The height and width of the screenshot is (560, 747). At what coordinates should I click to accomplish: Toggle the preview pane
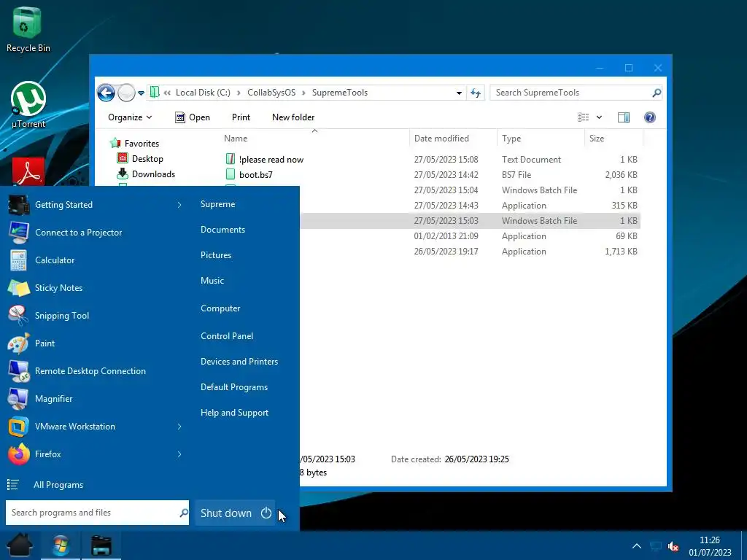click(623, 117)
